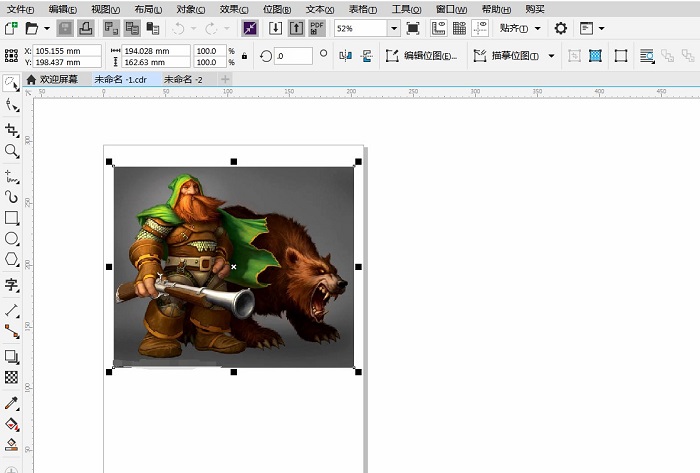
Task: Open the options gear icon
Action: [x=561, y=28]
